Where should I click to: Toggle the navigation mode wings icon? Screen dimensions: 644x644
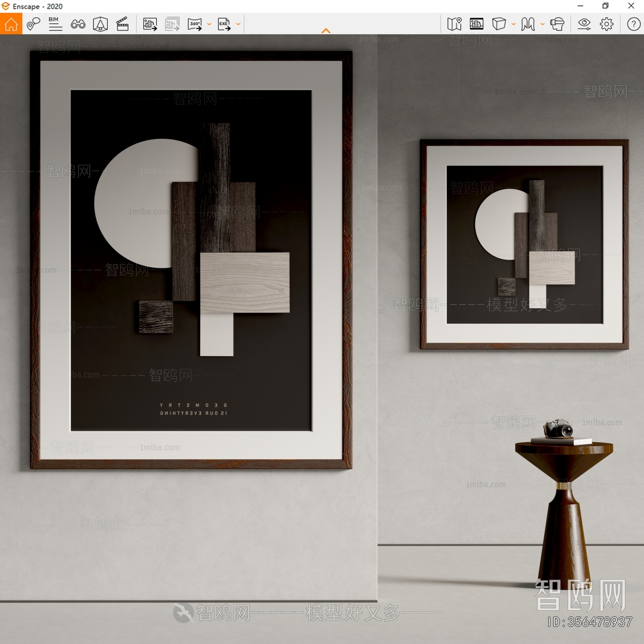point(528,24)
